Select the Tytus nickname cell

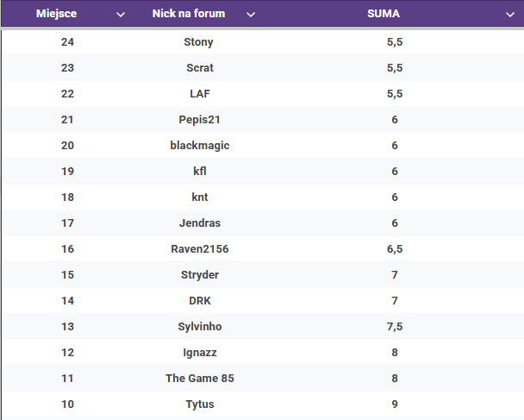pos(200,404)
